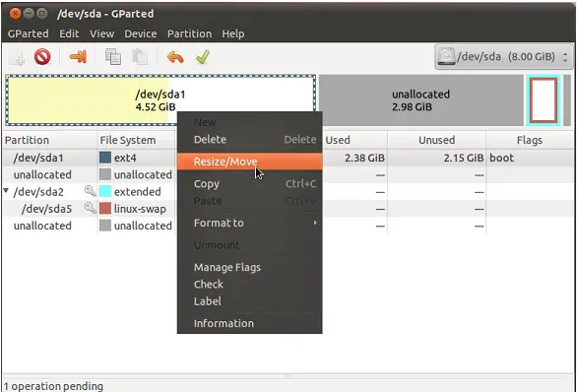Select cyan extended partition block in map
577x392 pixels.
point(544,100)
